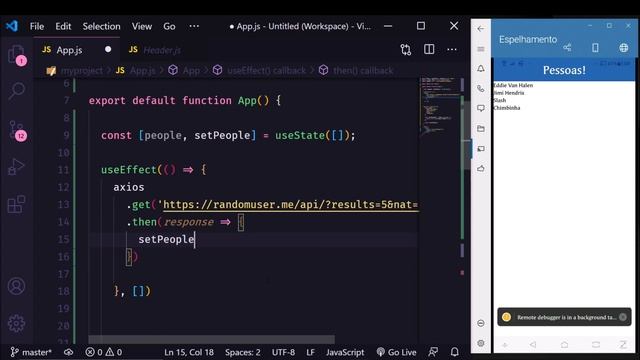
Task: Select screen mirroring icon in sidebar
Action: coord(481,149)
